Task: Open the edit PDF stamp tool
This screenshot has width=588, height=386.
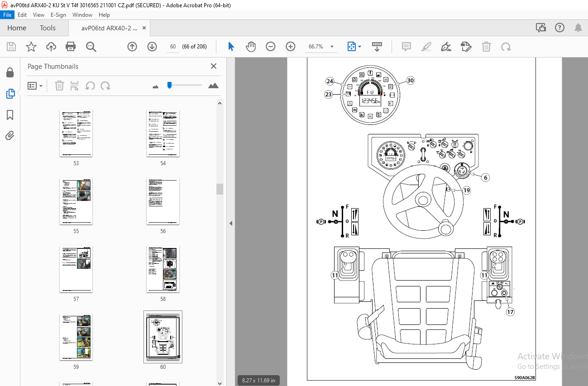Action: coord(466,47)
